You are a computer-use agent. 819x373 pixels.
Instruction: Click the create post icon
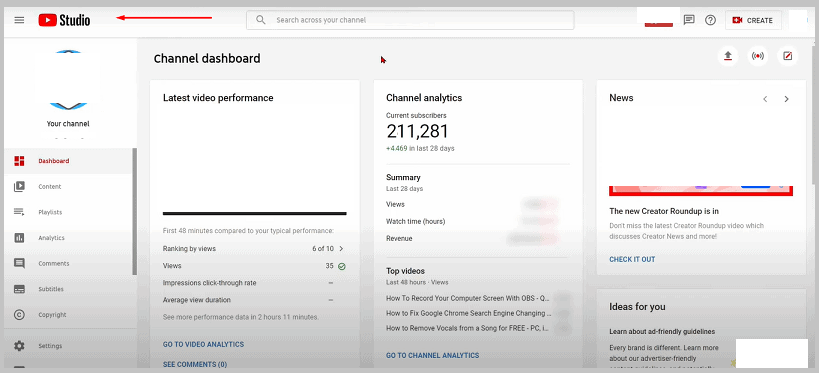[x=788, y=56]
